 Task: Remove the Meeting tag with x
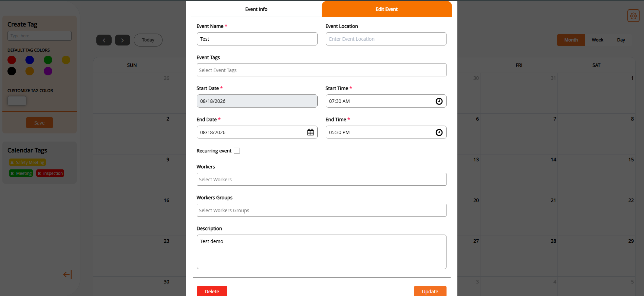[12, 173]
